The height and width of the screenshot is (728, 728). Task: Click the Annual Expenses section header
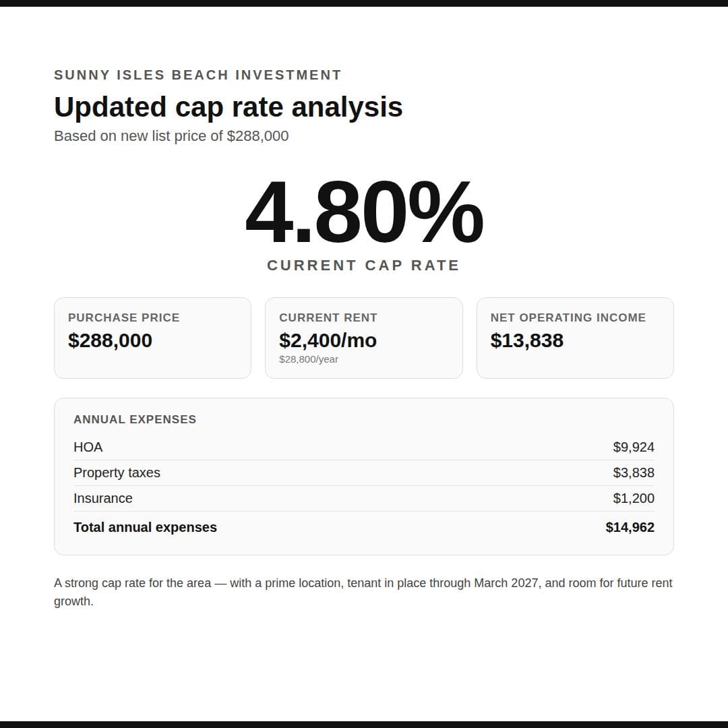tap(135, 419)
